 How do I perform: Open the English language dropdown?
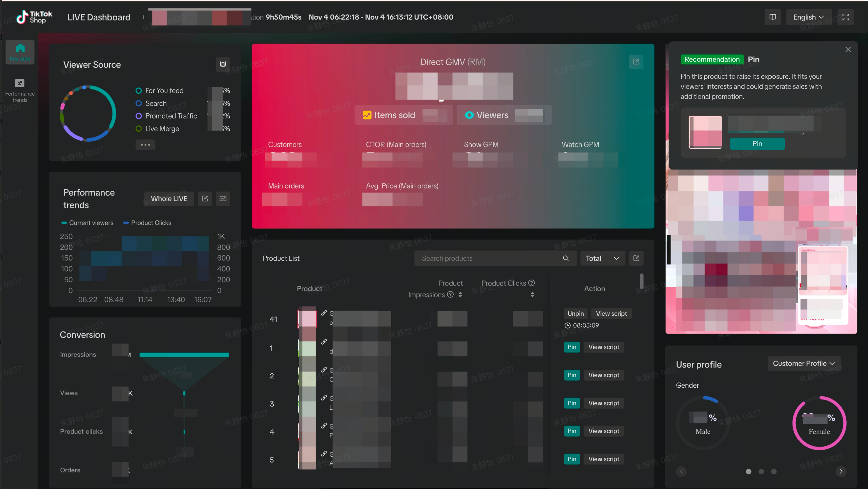pos(808,17)
